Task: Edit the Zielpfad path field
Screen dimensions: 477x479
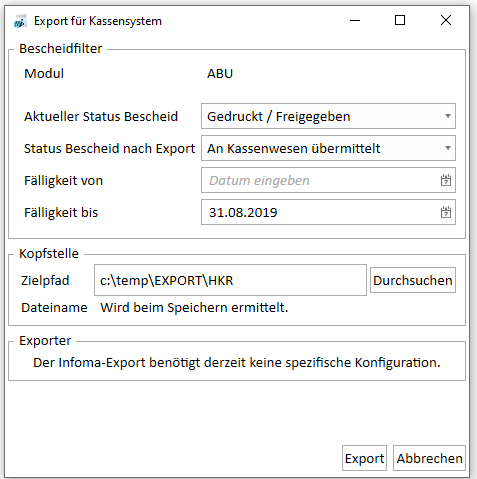Action: pyautogui.click(x=230, y=280)
